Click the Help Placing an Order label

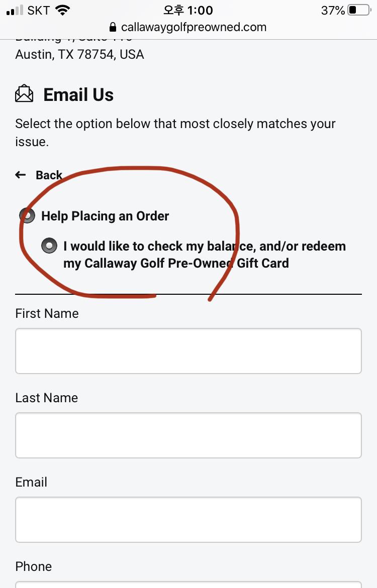pyautogui.click(x=105, y=216)
